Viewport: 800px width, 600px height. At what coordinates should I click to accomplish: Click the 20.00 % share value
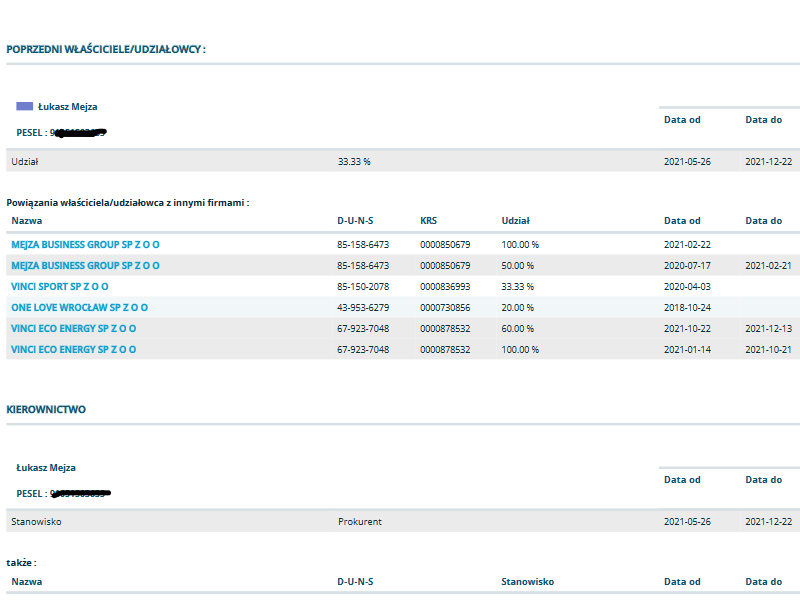[x=517, y=308]
